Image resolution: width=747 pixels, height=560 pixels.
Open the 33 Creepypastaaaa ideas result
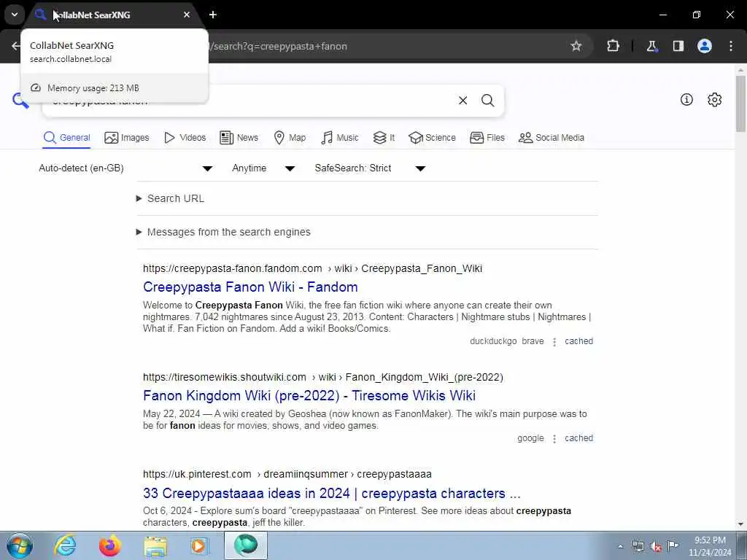pyautogui.click(x=332, y=494)
